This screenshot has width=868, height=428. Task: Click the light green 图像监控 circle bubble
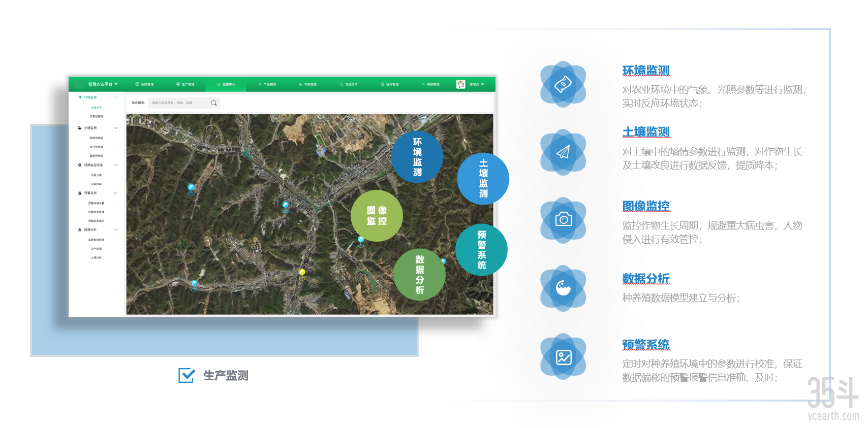(377, 216)
